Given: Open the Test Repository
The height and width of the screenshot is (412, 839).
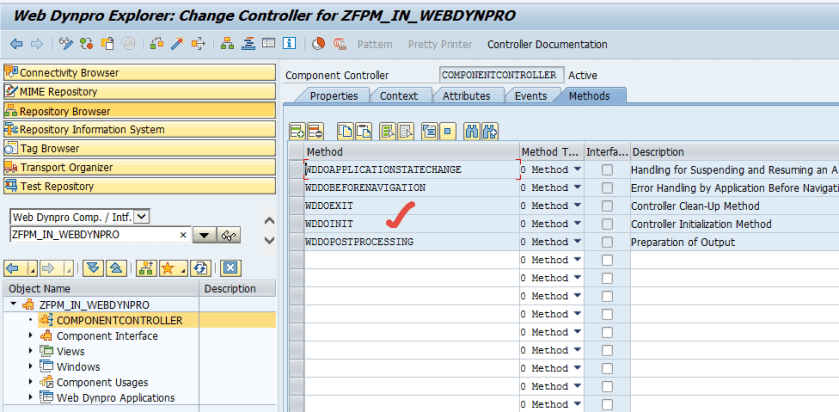Looking at the screenshot, I should pyautogui.click(x=139, y=186).
